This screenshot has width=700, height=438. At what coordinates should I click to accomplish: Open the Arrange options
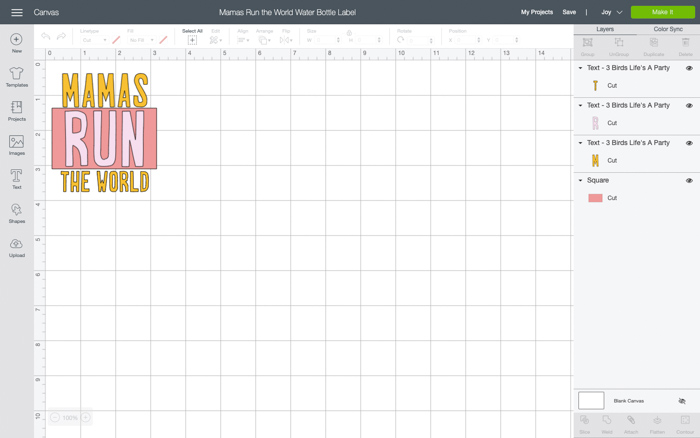pos(264,40)
